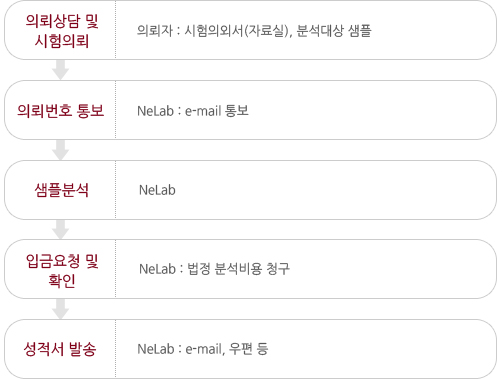Select the 입금요청 및 확인 step title
The image size is (503, 379).
[62, 270]
